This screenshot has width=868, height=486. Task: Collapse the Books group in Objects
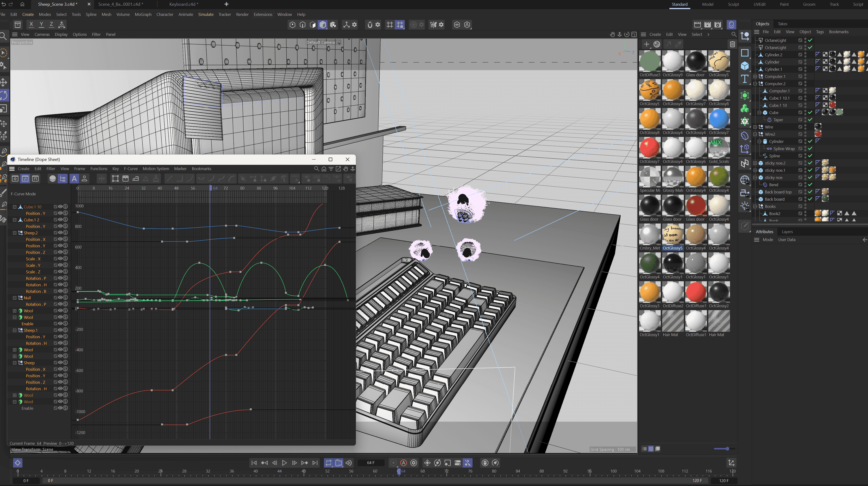pyautogui.click(x=755, y=206)
